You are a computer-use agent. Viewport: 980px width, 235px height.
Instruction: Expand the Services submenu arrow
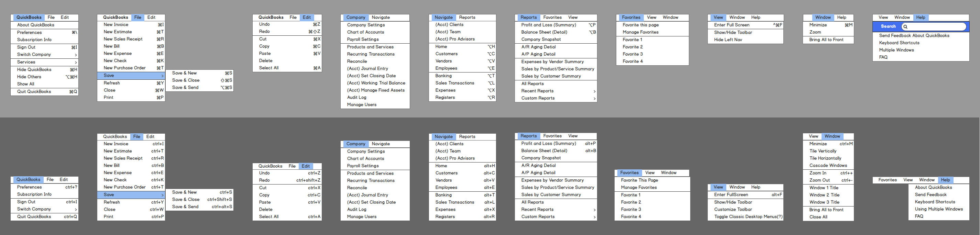(76, 63)
